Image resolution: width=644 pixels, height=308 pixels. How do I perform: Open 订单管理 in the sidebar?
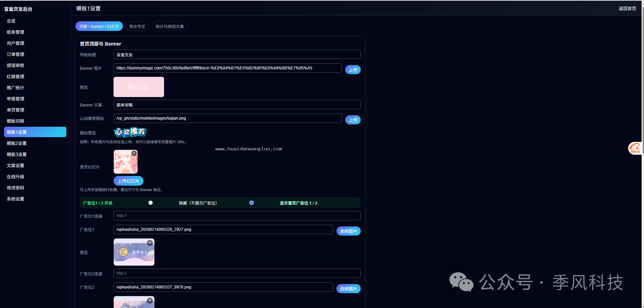35,54
